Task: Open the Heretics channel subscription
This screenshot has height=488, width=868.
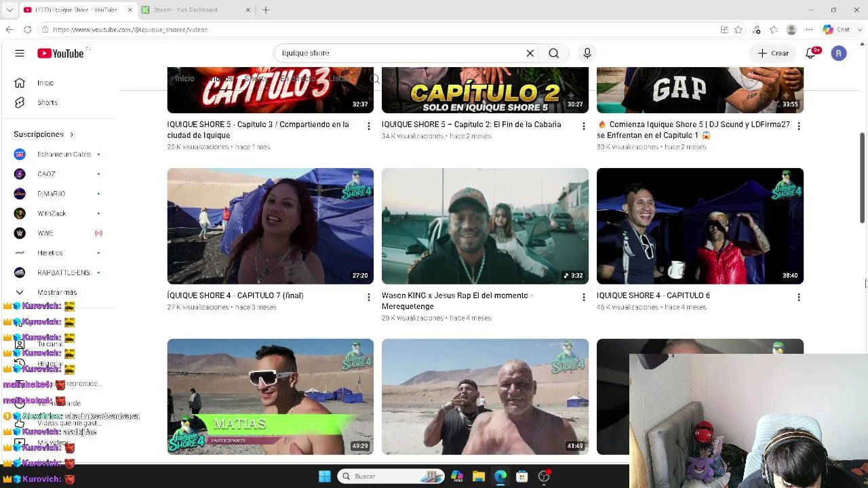Action: tap(60, 252)
